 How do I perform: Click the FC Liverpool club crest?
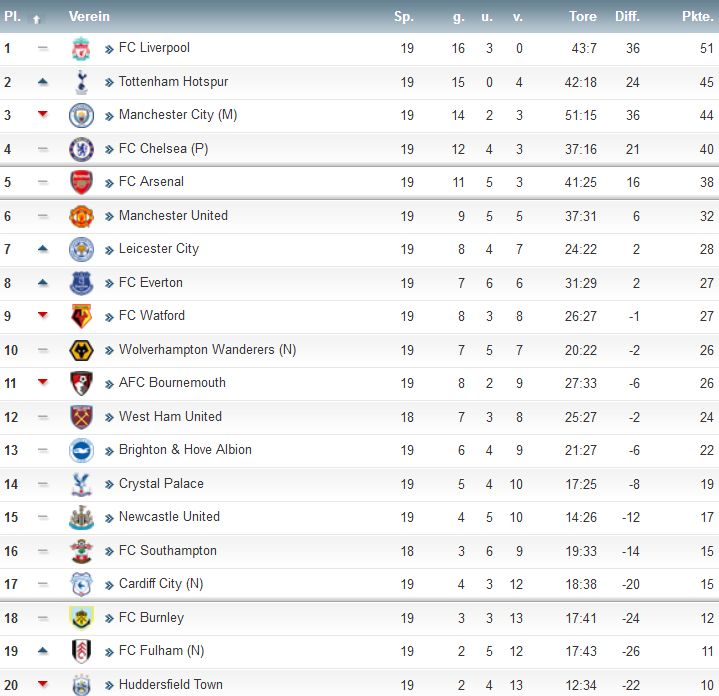click(x=81, y=49)
